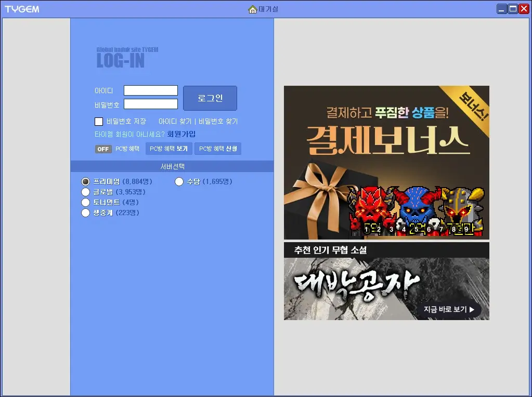
Task: Click the TYGEM logo in title bar
Action: (x=22, y=9)
